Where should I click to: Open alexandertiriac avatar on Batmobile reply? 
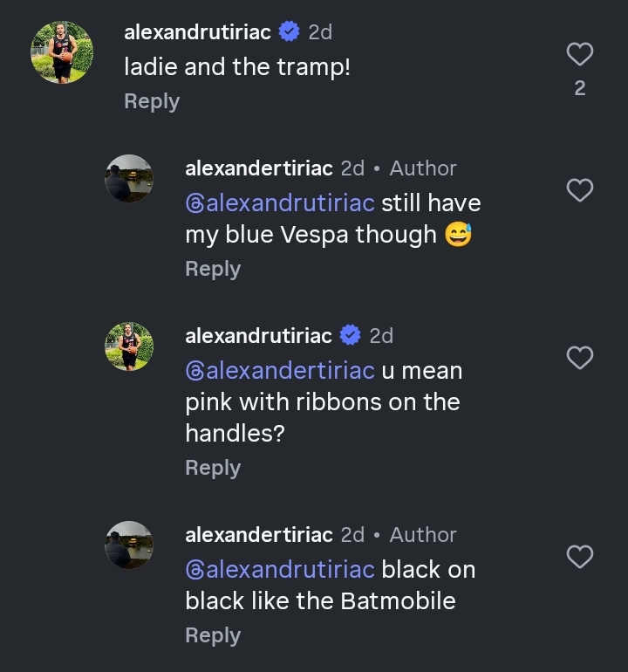pos(129,545)
